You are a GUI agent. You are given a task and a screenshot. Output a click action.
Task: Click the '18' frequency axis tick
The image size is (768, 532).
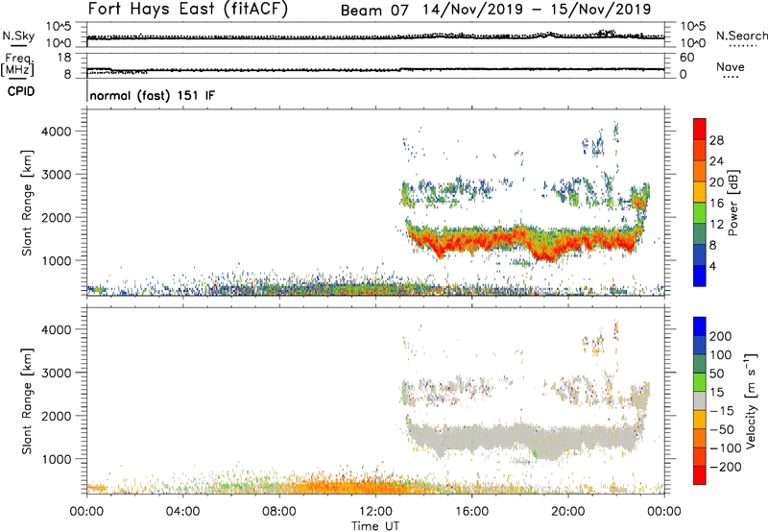click(63, 58)
